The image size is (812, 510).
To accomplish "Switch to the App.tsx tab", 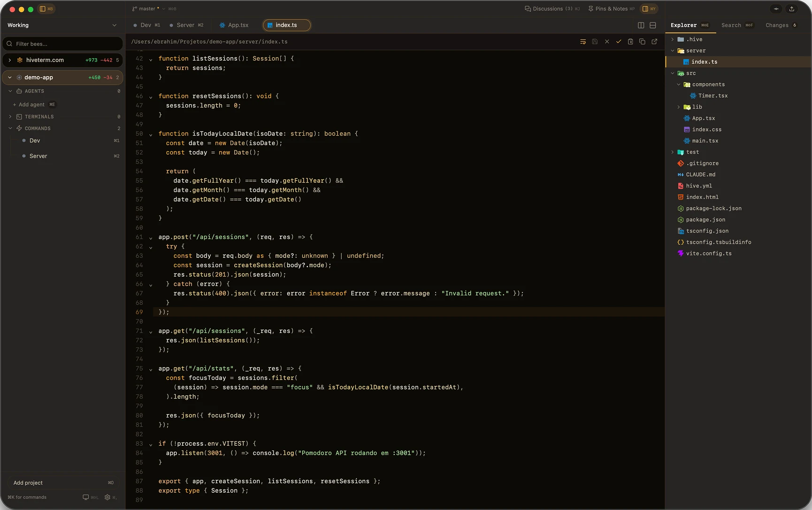I will [x=234, y=25].
